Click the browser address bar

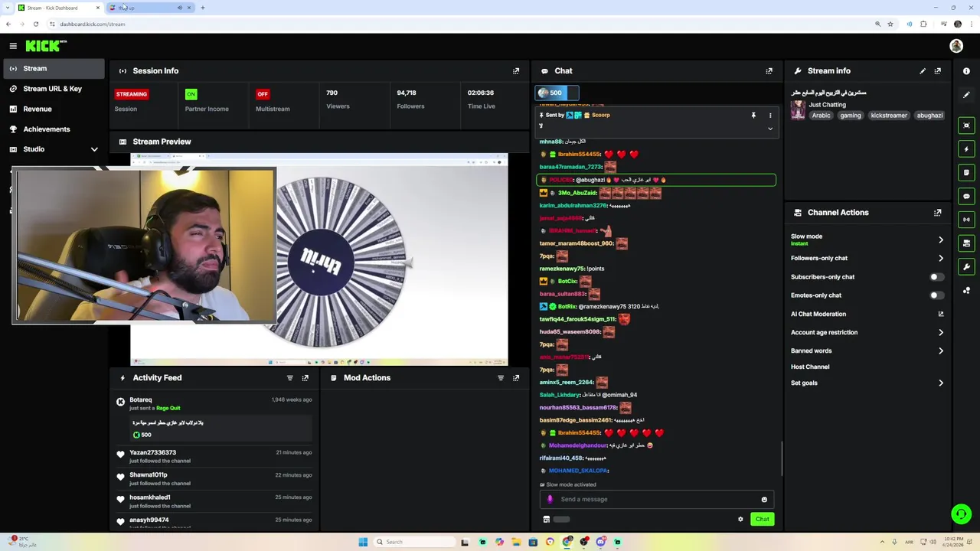459,24
